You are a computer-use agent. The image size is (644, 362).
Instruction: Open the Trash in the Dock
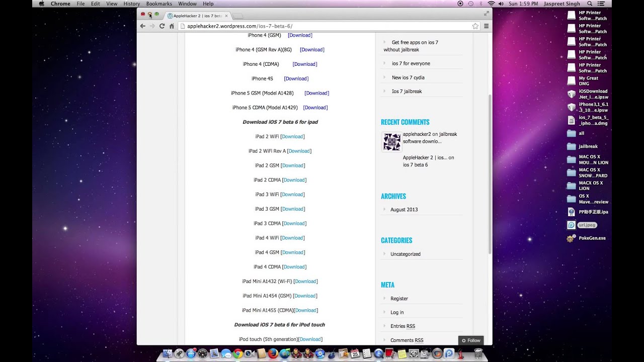pos(478,353)
